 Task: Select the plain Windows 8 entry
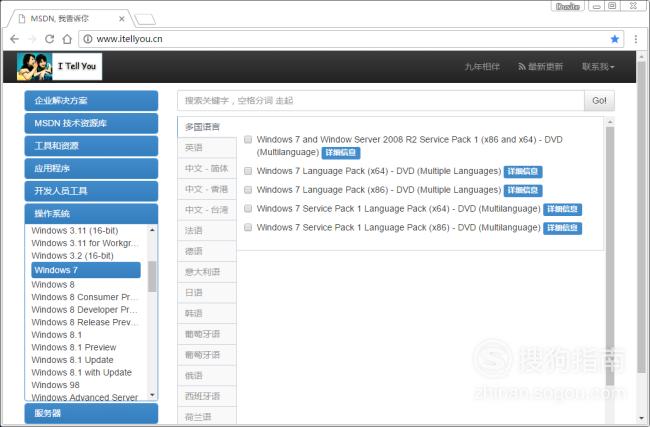[x=53, y=285]
